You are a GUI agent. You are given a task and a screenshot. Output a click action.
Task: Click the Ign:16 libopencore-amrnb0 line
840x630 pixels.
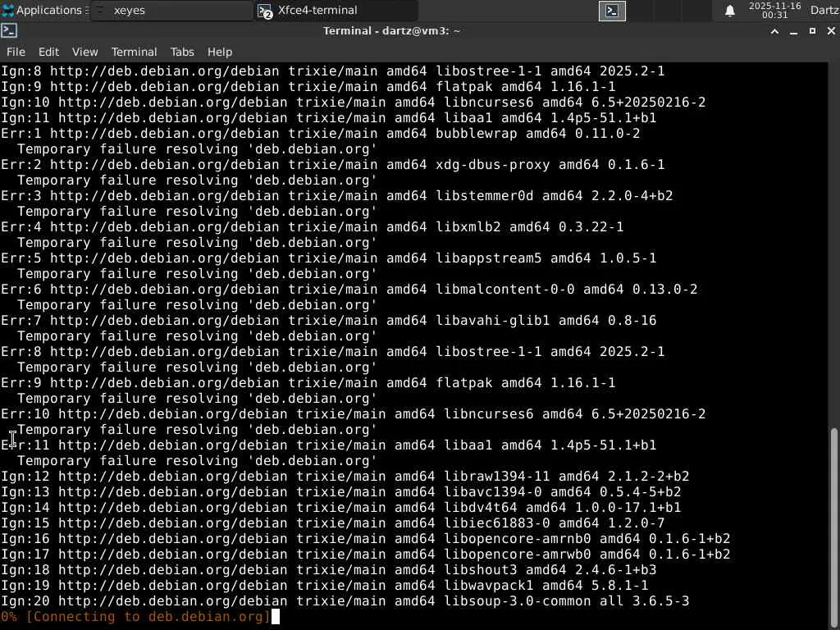coord(365,538)
